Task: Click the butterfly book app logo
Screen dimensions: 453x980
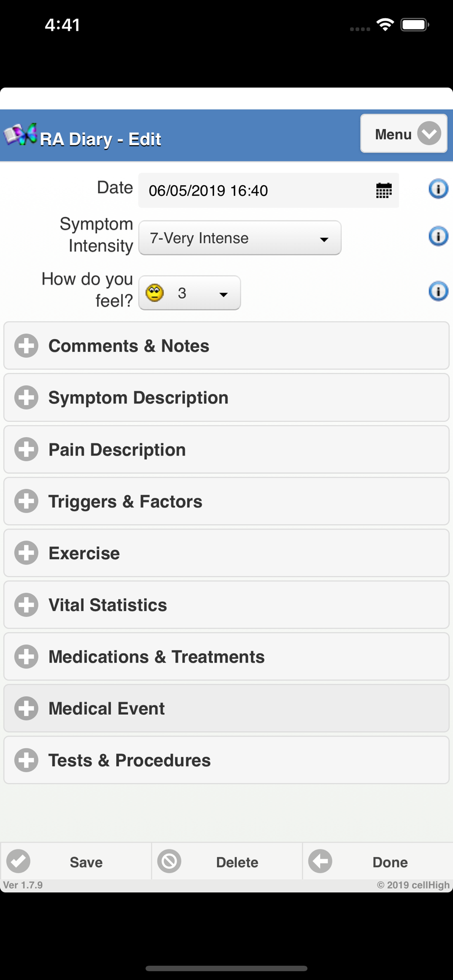Action: coord(21,135)
